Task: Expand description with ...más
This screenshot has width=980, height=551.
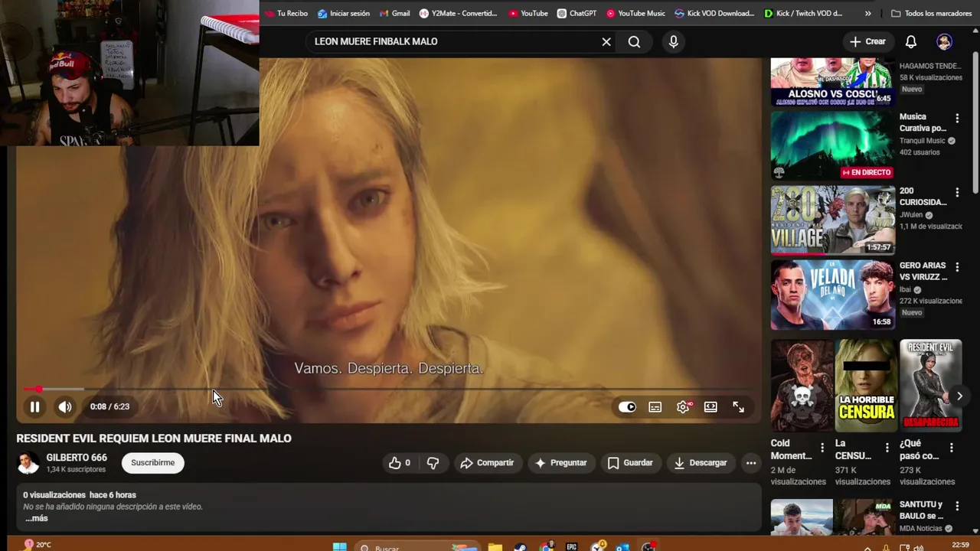Action: pos(37,518)
